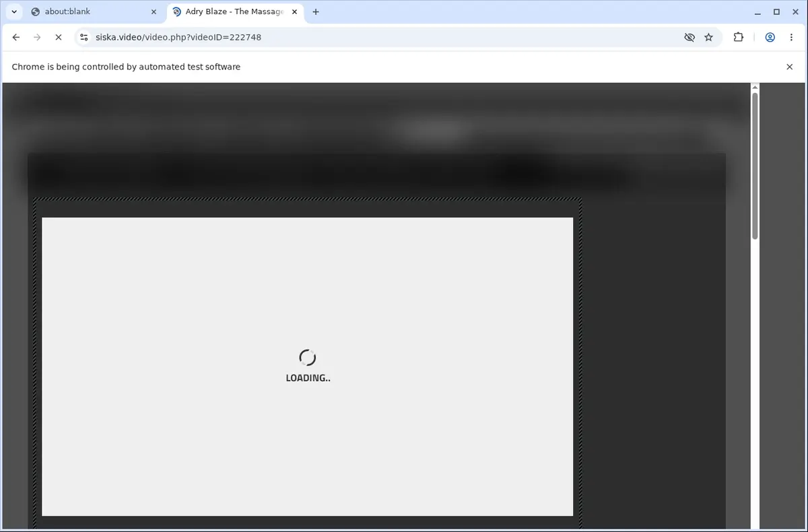This screenshot has width=808, height=532.
Task: Close the about:blank tab
Action: coord(154,11)
